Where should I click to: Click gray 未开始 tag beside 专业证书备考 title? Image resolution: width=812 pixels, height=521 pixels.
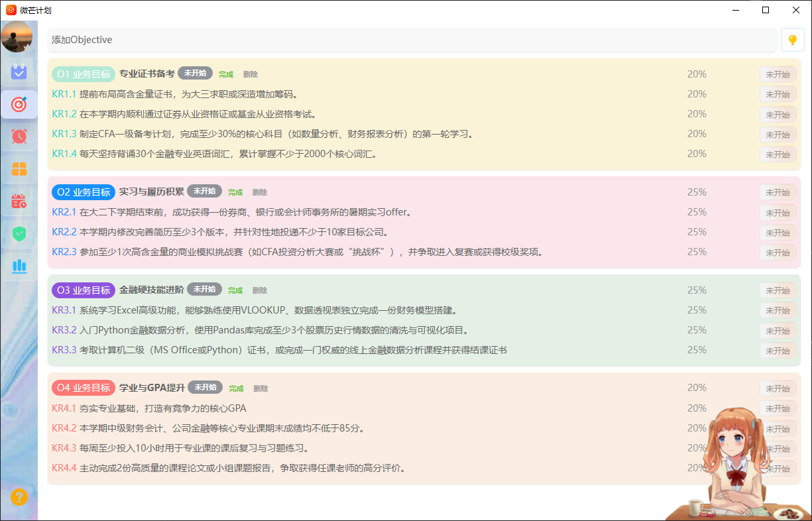click(x=195, y=73)
